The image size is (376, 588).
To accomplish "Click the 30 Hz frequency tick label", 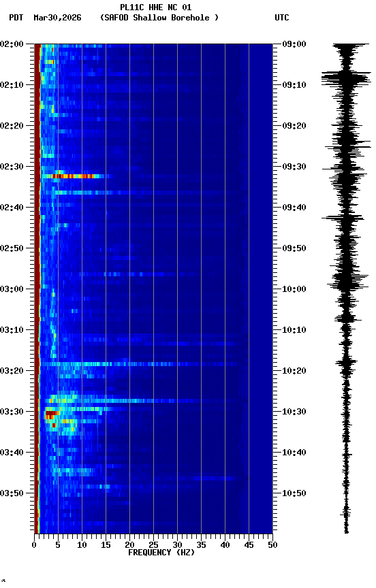I will [x=177, y=545].
